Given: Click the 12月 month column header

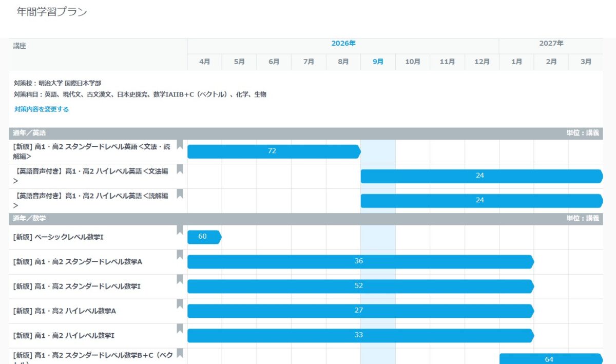Looking at the screenshot, I should click(482, 62).
